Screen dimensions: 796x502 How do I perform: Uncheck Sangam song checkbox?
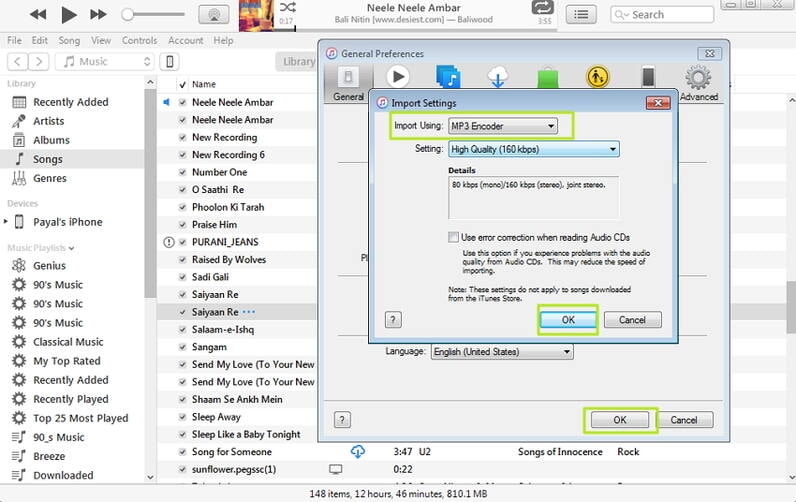click(183, 347)
